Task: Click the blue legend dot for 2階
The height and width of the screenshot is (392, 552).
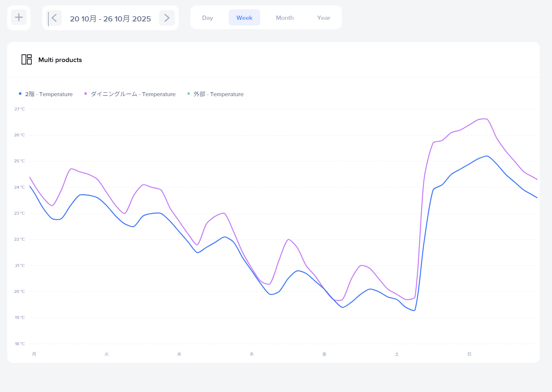Action: tap(20, 94)
